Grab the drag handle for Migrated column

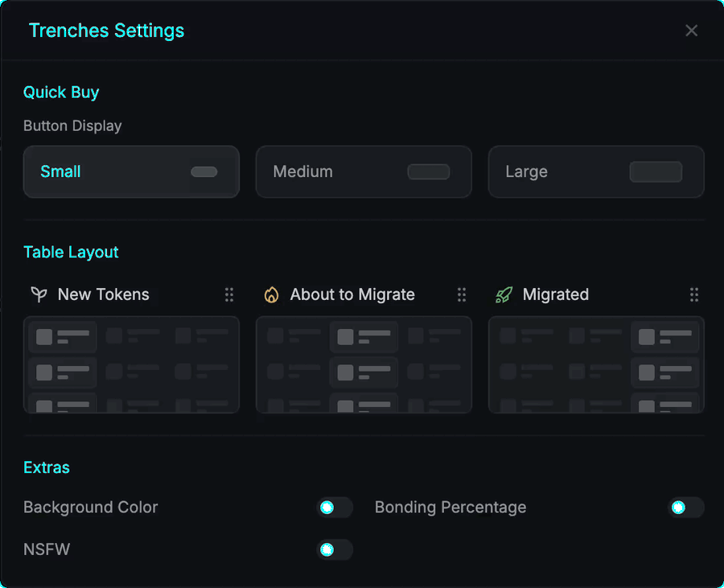(x=694, y=294)
